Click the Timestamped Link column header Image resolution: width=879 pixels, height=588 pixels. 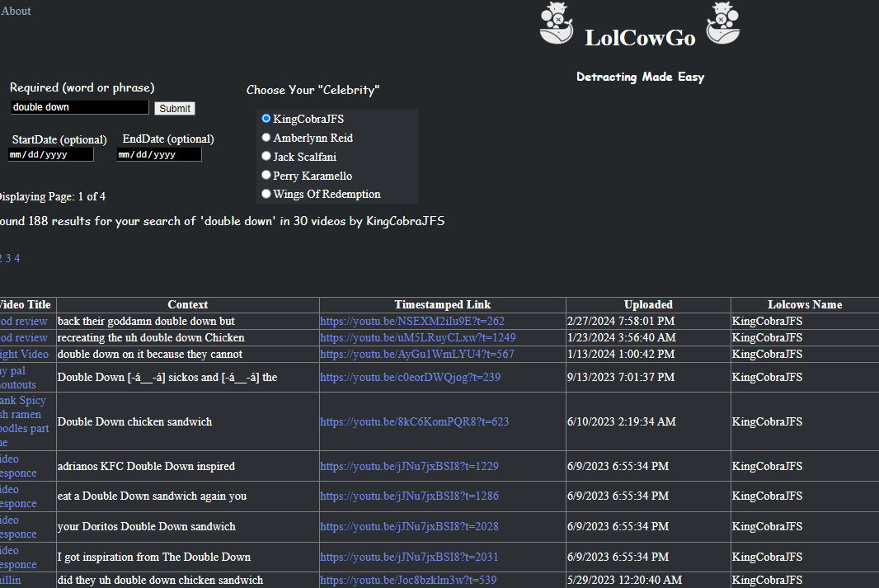coord(442,304)
